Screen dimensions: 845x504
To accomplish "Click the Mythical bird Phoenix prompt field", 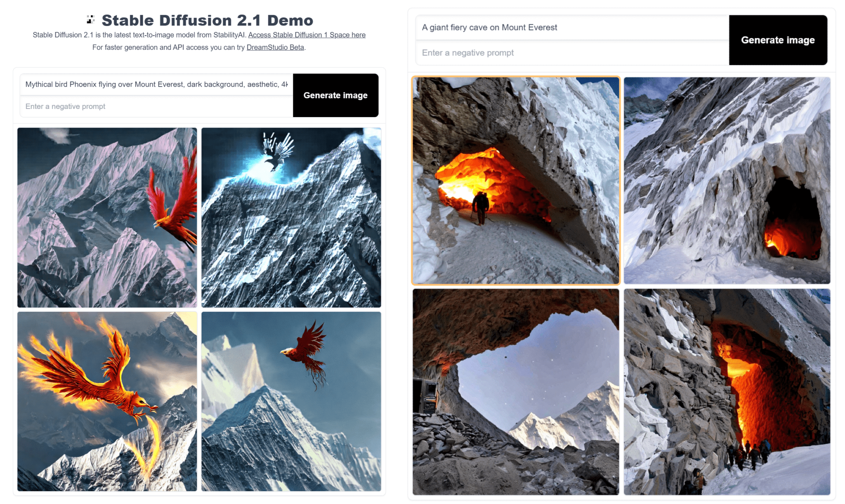I will [156, 85].
